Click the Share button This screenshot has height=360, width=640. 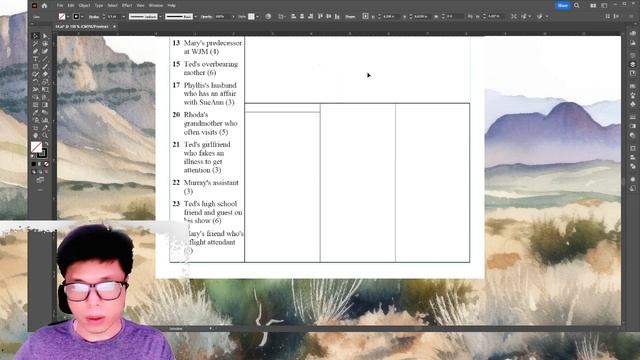click(562, 5)
